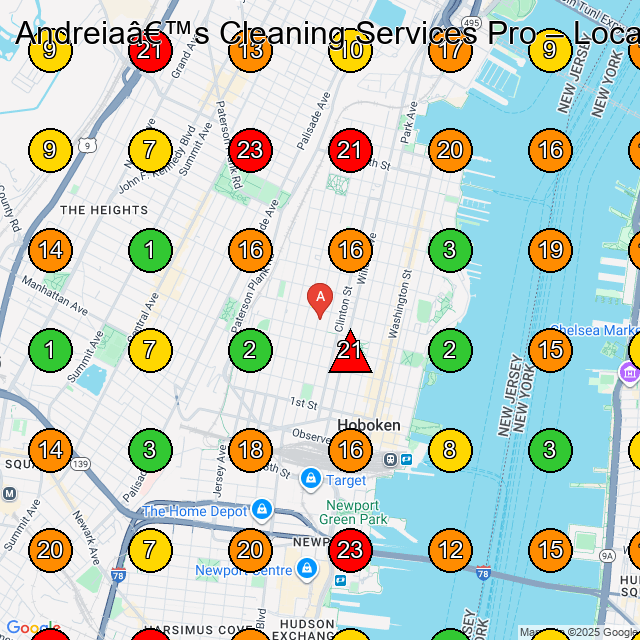Click the Newport Green Park label
The image size is (640, 640).
[353, 512]
